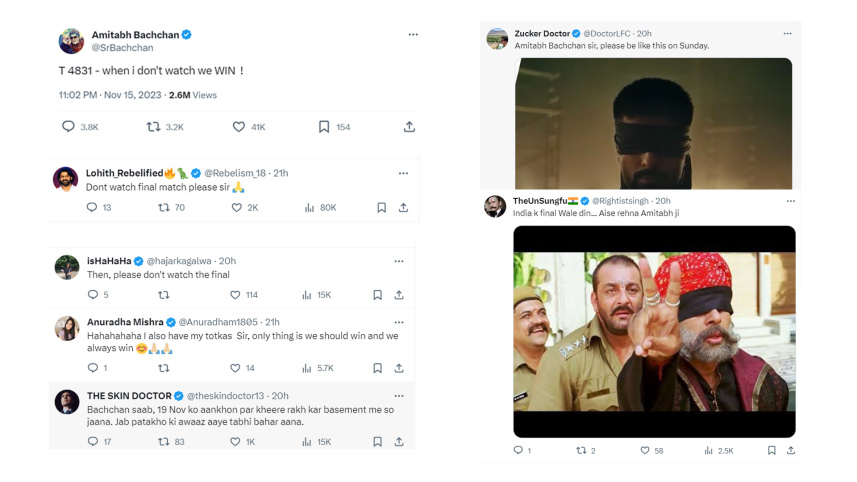Reply to THE SKIN DOCTOR's comment
Screen dimensions: 857x482
click(93, 441)
